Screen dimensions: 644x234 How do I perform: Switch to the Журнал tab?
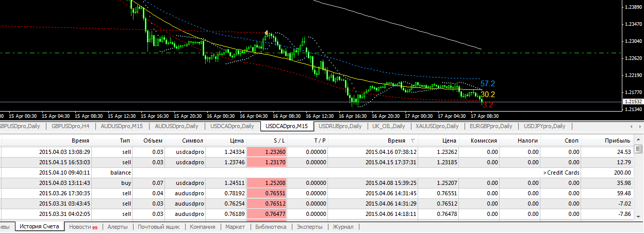tap(343, 227)
